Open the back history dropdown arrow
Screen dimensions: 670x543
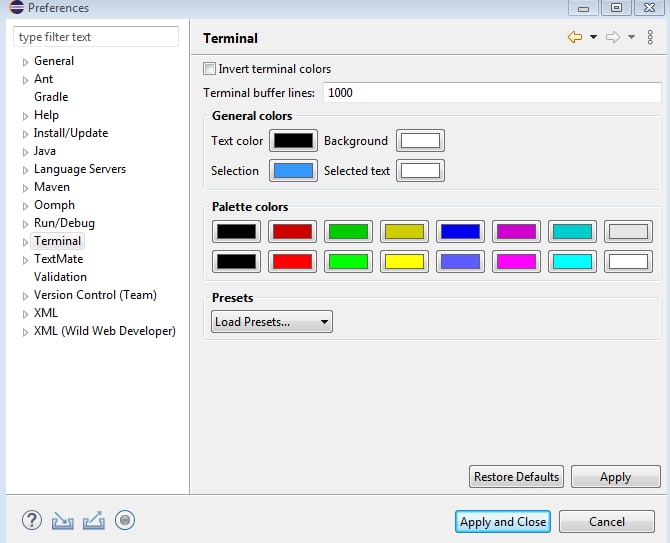594,37
